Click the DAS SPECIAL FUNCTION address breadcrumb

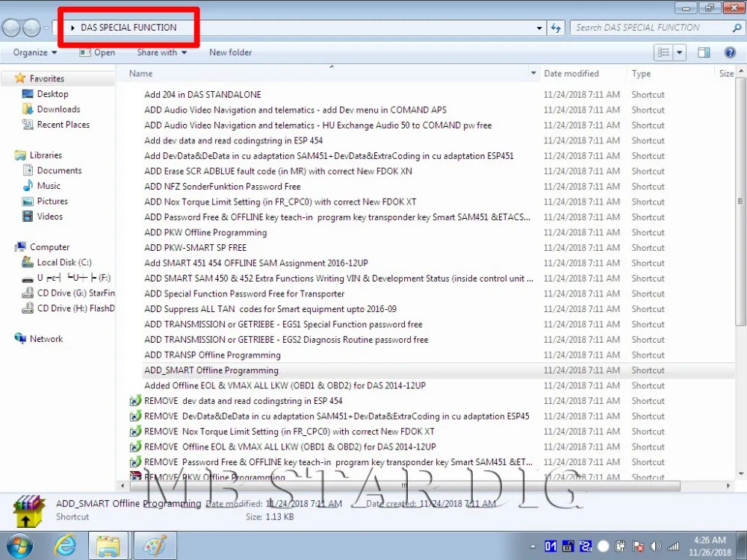coord(128,28)
